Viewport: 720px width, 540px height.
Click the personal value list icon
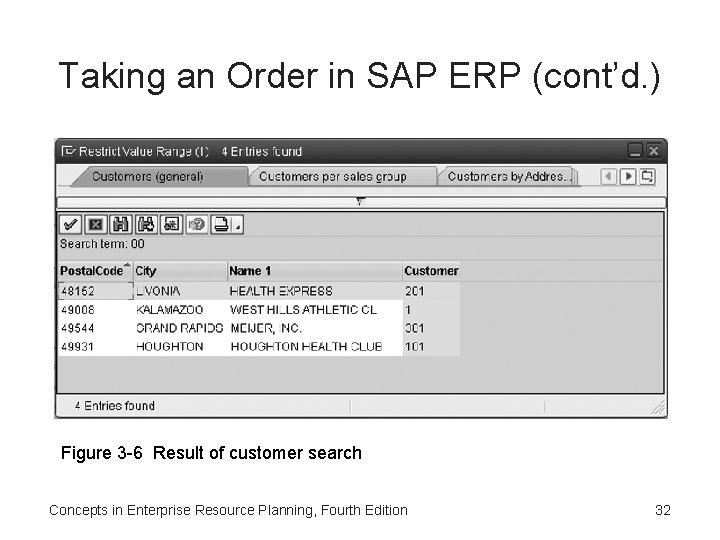171,225
